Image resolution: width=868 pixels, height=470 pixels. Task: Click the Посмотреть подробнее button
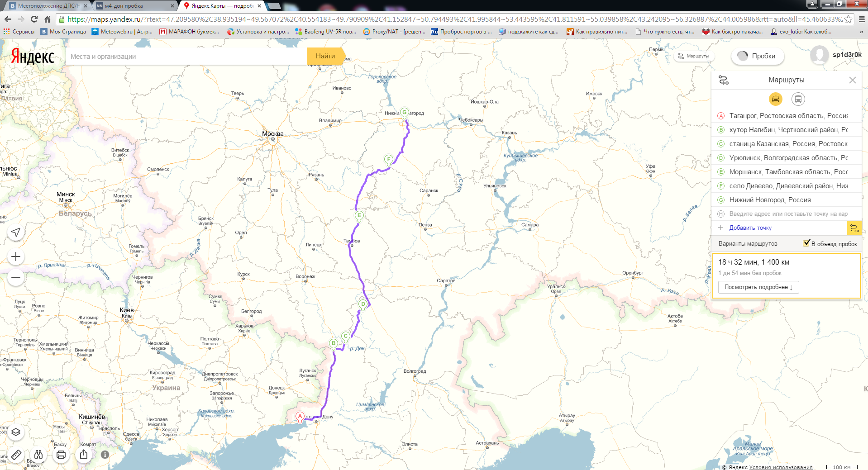758,287
